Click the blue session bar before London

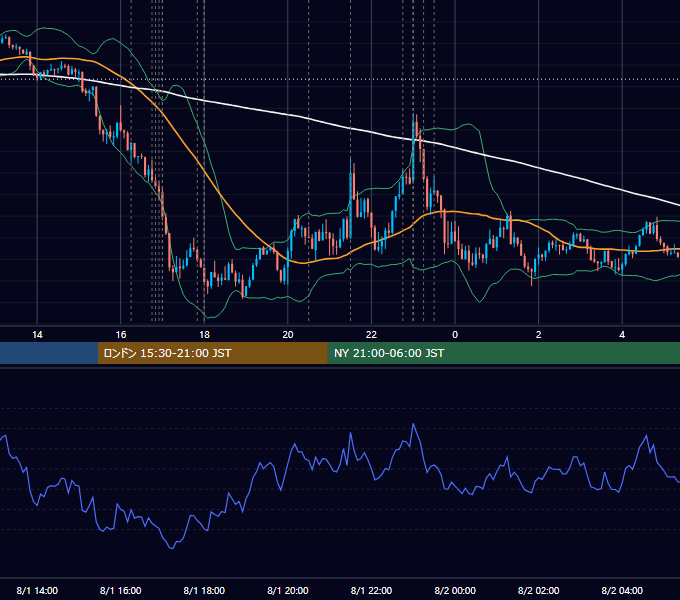pyautogui.click(x=49, y=353)
